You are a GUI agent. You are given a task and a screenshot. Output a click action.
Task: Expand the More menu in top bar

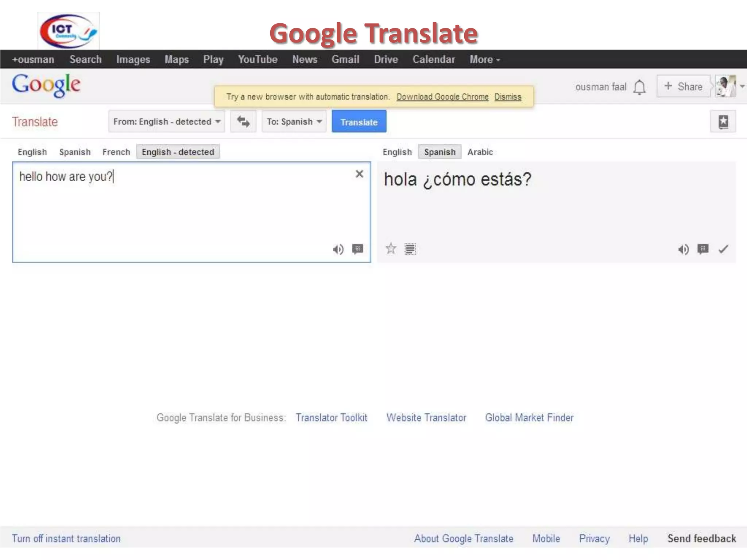coord(485,59)
